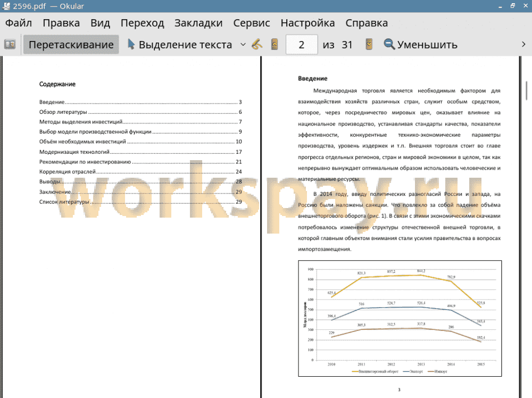Click the Экспорт legend entry in chart

(x=413, y=371)
